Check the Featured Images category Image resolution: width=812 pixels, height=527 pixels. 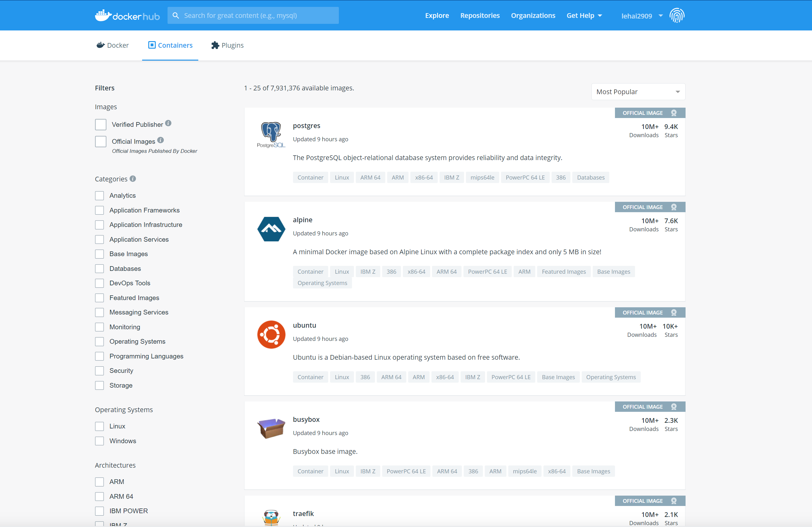tap(99, 298)
